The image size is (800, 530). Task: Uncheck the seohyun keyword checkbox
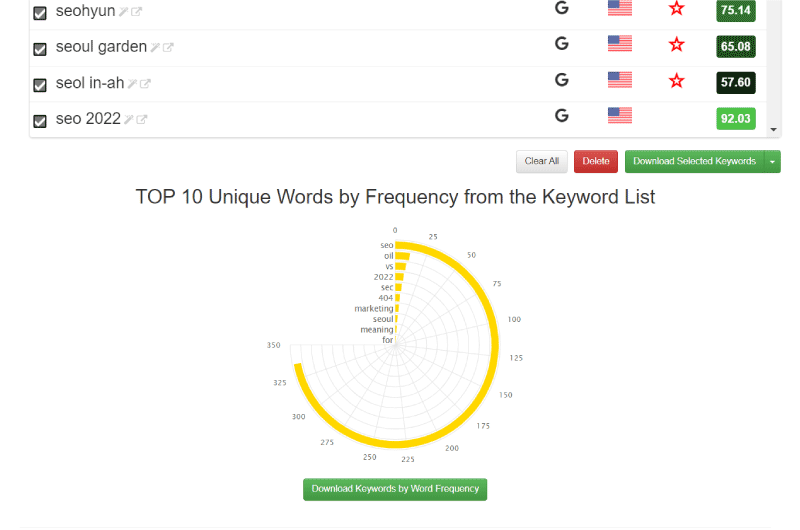[40, 13]
